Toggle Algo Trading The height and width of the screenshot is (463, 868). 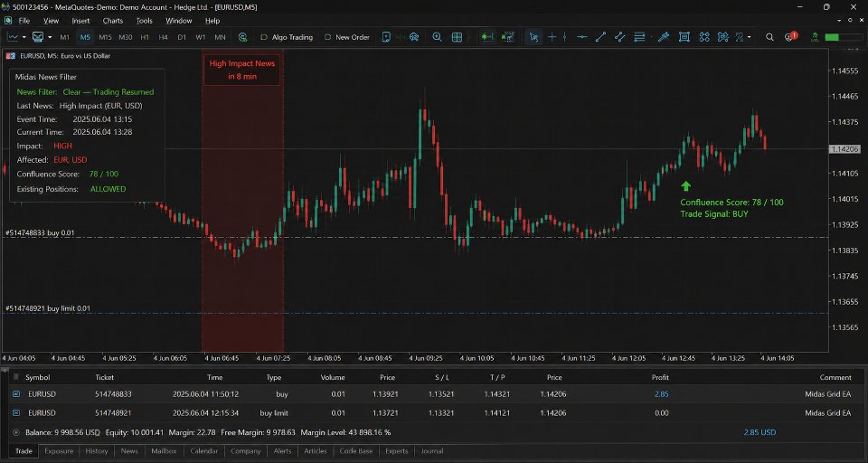[x=287, y=37]
